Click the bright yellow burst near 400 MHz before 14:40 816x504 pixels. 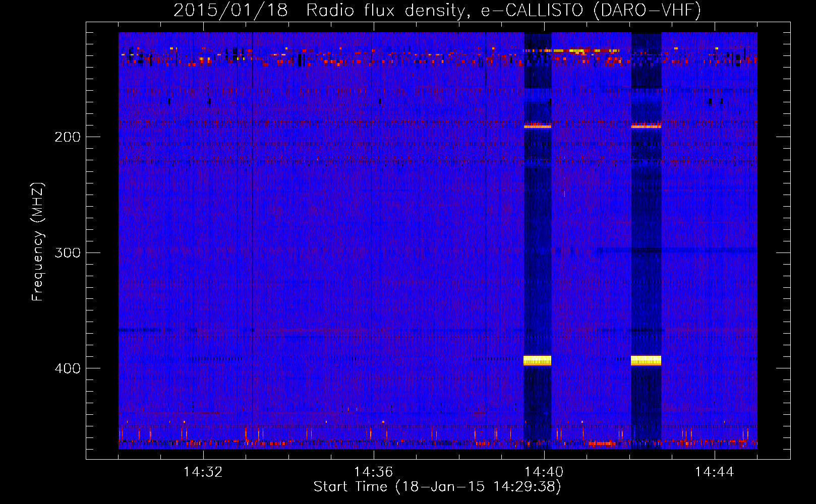(x=537, y=360)
